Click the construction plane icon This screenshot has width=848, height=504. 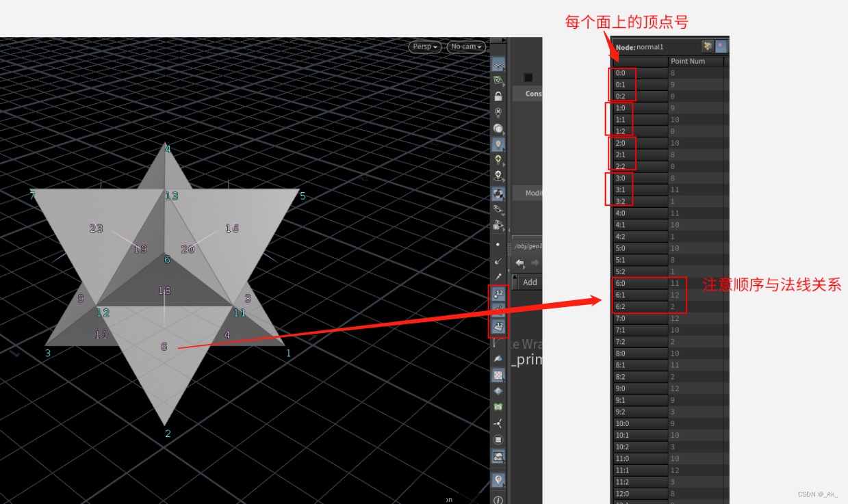(498, 80)
